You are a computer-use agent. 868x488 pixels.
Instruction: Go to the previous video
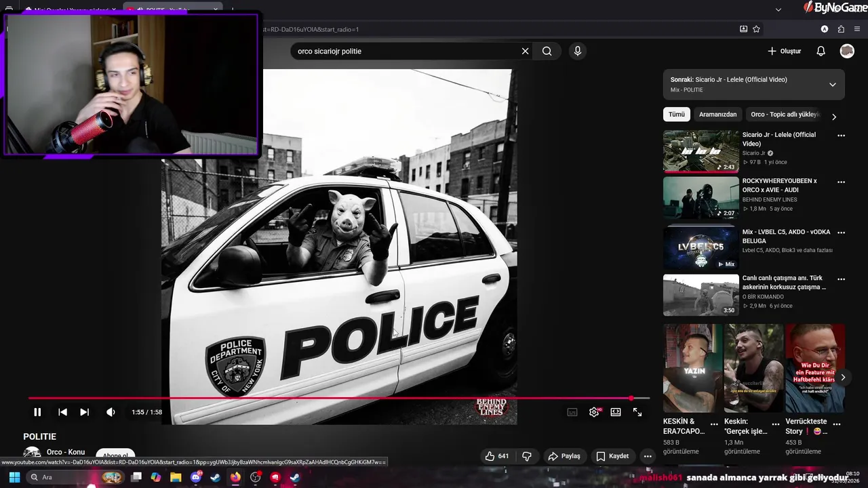tap(62, 412)
